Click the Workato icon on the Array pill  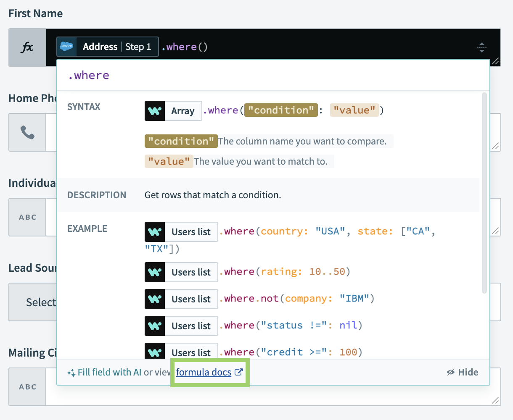point(154,110)
